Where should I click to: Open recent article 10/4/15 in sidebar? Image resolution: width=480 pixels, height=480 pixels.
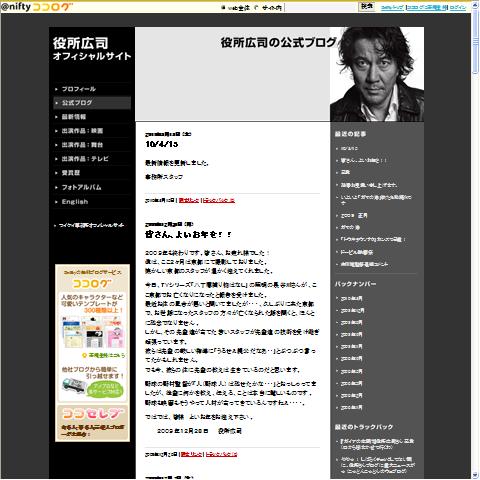349,148
